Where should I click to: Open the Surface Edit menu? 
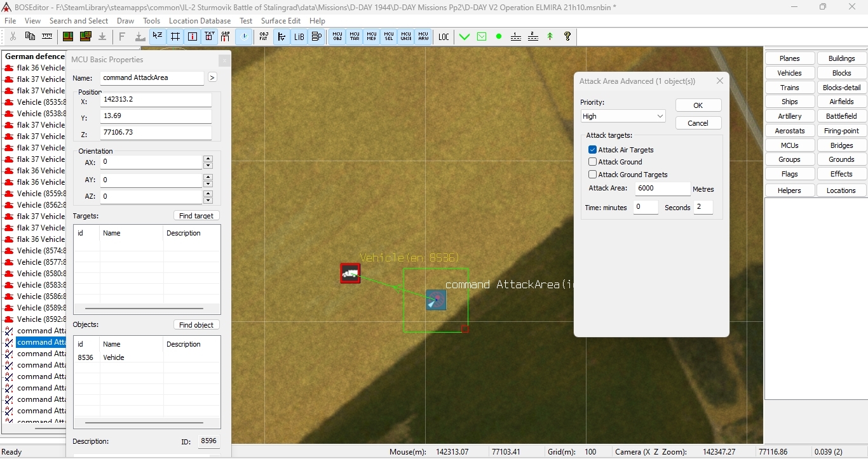280,21
